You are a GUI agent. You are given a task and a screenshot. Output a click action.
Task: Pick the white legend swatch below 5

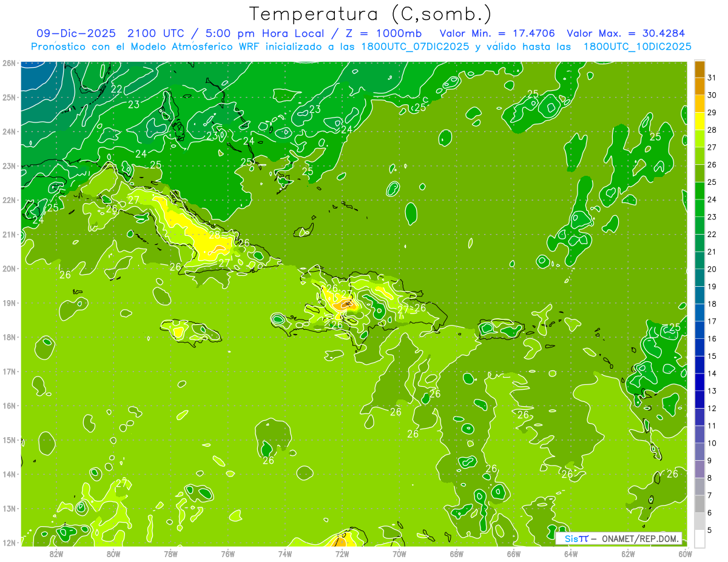(699, 538)
